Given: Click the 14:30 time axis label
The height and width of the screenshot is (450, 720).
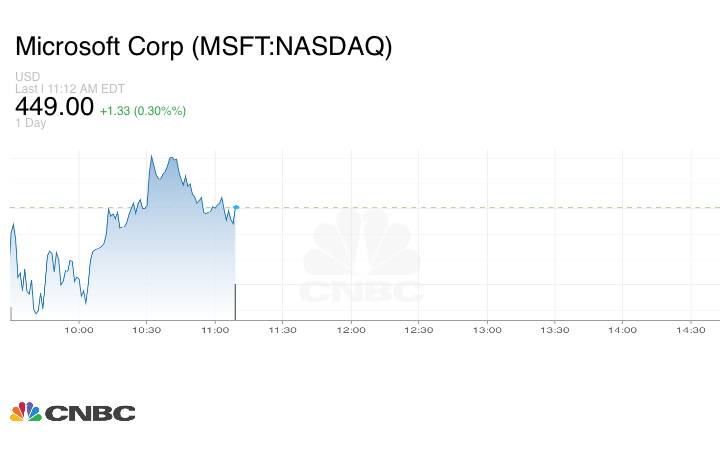Looking at the screenshot, I should coord(690,330).
